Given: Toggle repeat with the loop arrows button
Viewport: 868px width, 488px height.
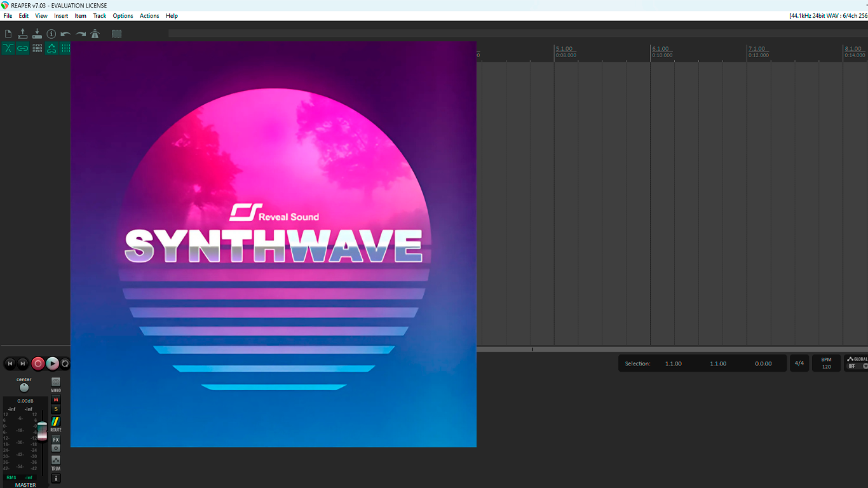Looking at the screenshot, I should coord(65,363).
